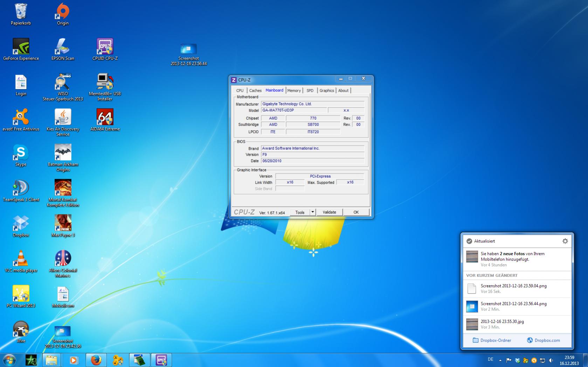Open the Action Center flag icon
This screenshot has width=588, height=367.
point(509,360)
